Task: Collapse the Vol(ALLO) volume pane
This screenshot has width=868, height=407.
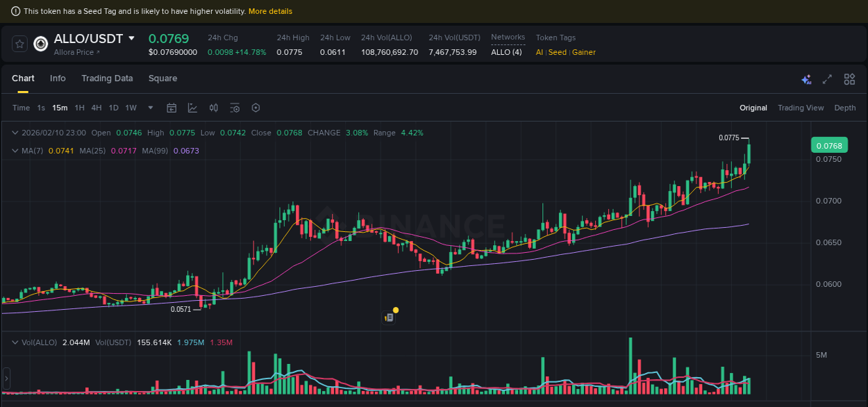Action: click(x=14, y=342)
